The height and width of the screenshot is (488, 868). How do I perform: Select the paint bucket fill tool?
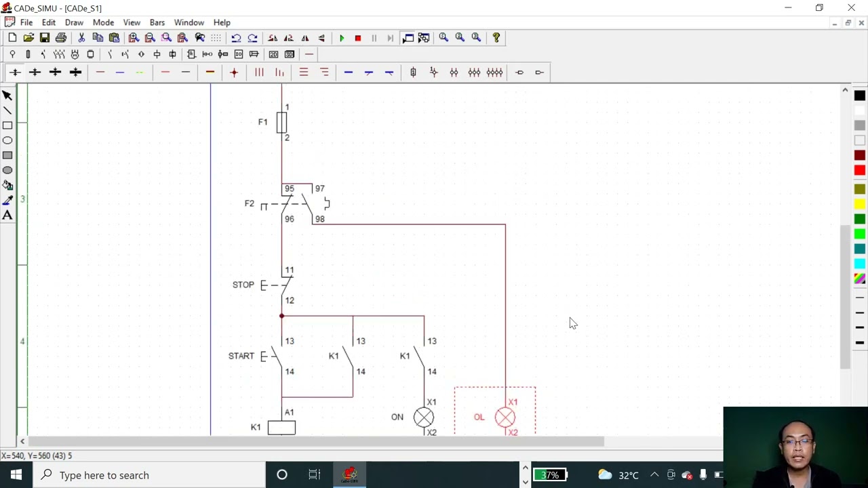coord(7,185)
